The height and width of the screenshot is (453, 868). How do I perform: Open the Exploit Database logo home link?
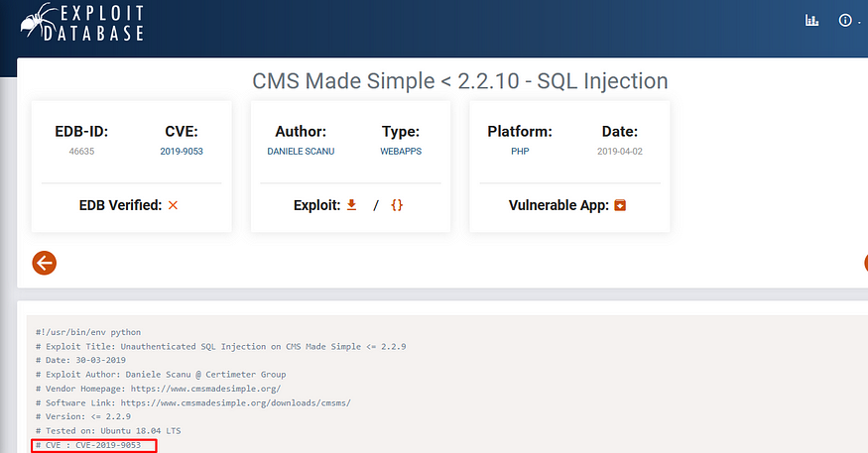point(82,22)
